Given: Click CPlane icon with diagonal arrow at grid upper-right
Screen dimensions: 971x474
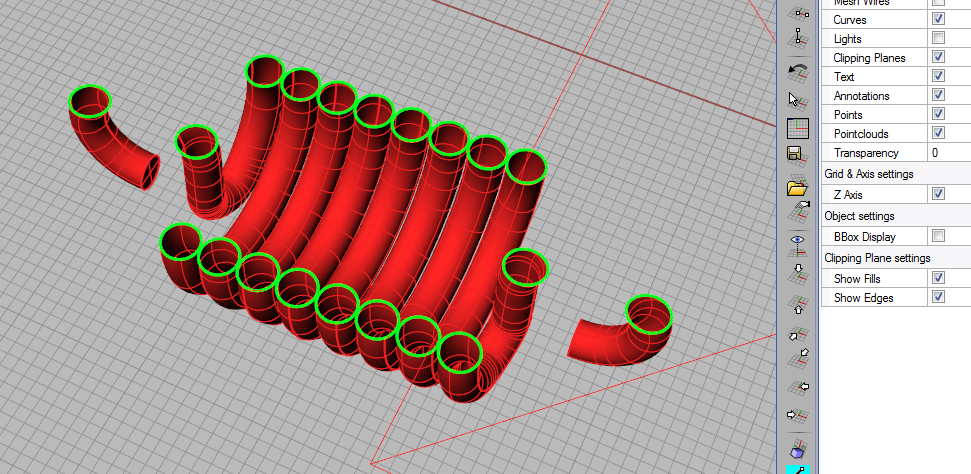Looking at the screenshot, I should [798, 358].
